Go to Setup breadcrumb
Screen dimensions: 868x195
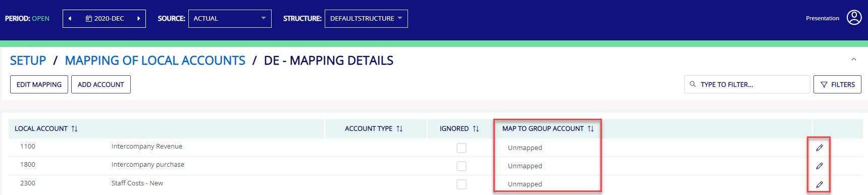(x=28, y=61)
